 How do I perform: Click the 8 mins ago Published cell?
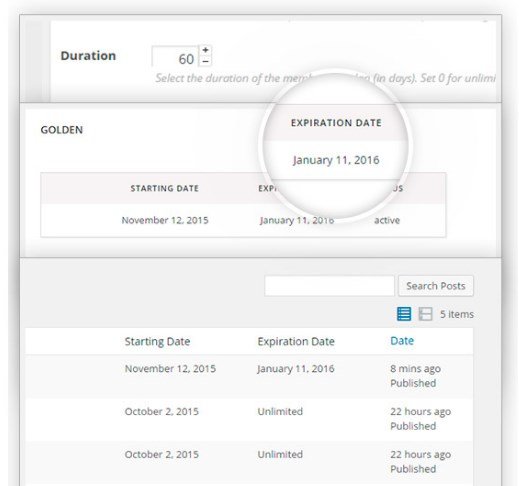point(416,376)
